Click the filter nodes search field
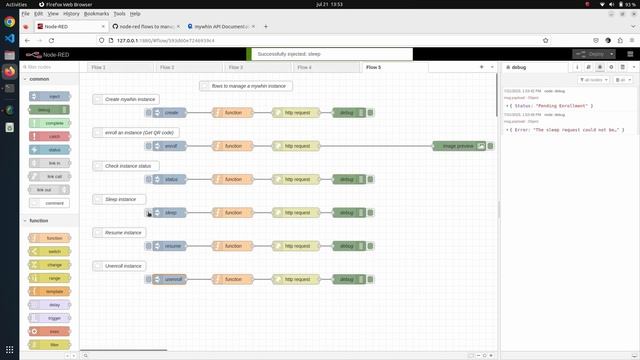The height and width of the screenshot is (360, 640). tap(49, 67)
